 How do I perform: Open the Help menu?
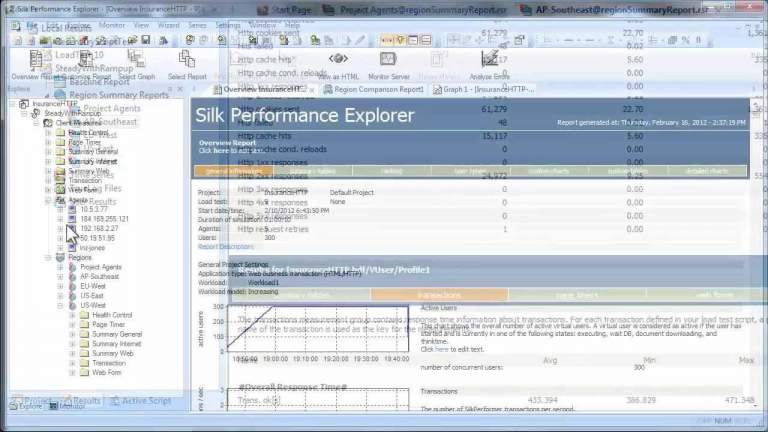click(292, 25)
